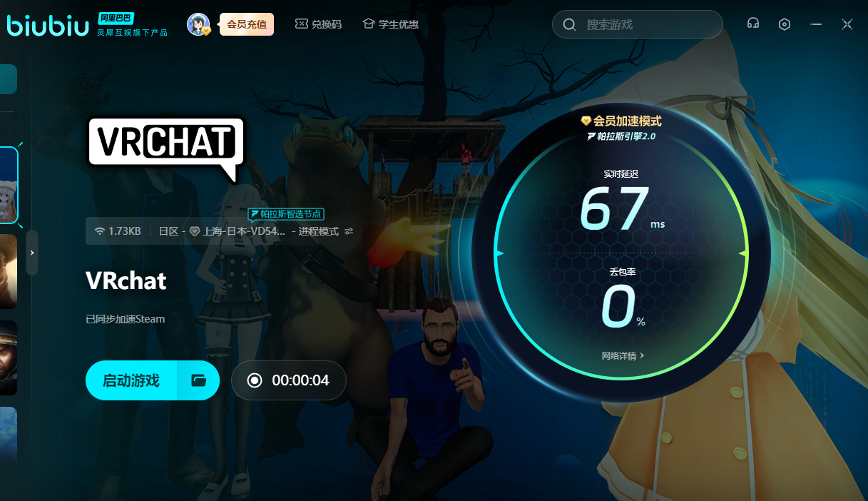The image size is (868, 501).
Task: Open the 网络详情 network details link
Action: (623, 355)
